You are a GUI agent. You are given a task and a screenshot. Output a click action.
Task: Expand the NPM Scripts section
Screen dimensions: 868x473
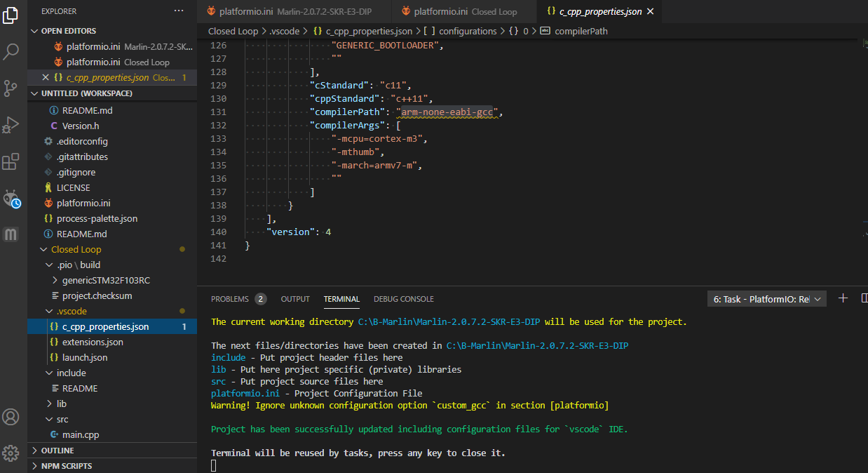coord(112,466)
